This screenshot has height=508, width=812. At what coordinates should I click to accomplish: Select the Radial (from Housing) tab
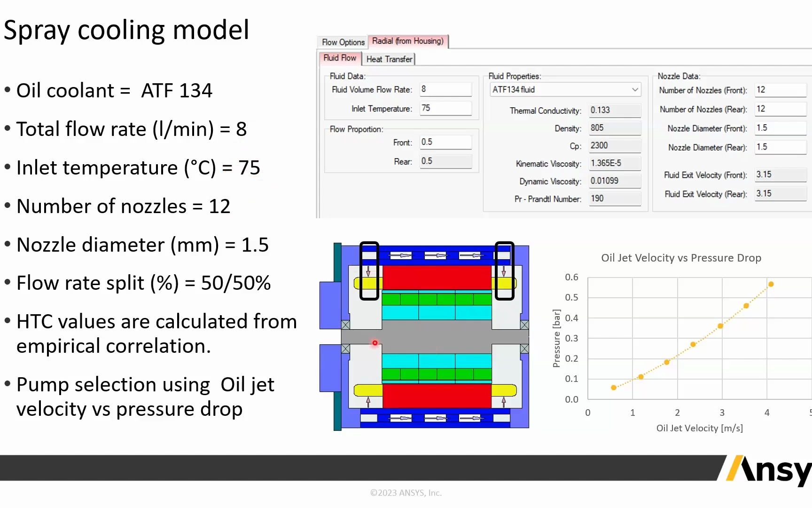point(408,41)
